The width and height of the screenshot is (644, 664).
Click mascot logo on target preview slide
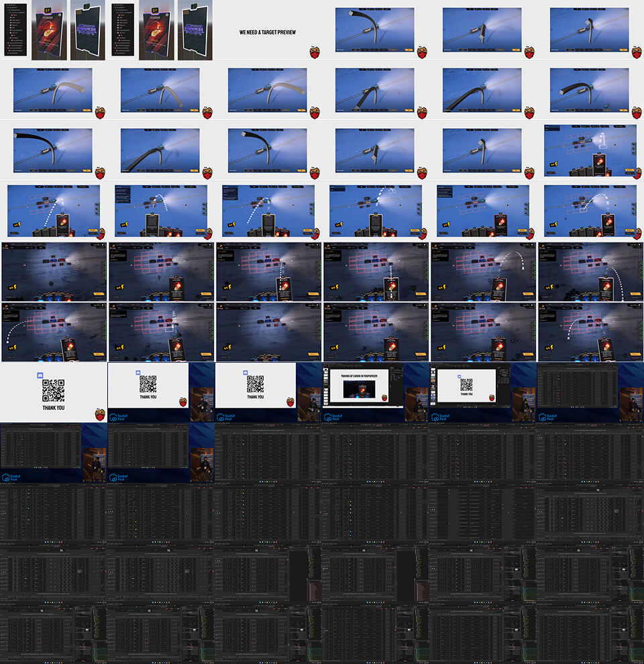[x=315, y=52]
